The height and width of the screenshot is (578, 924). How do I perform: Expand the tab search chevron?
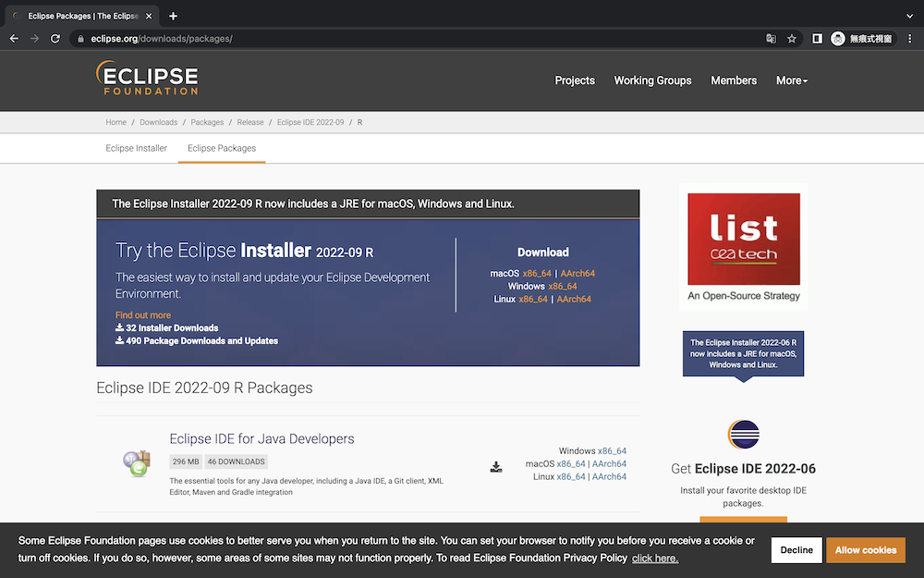(909, 16)
